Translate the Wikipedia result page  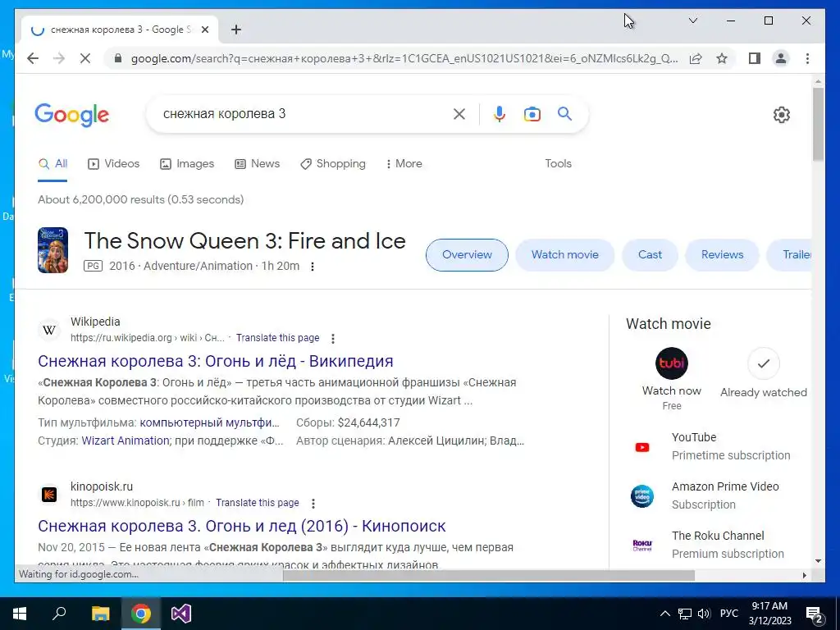[277, 338]
